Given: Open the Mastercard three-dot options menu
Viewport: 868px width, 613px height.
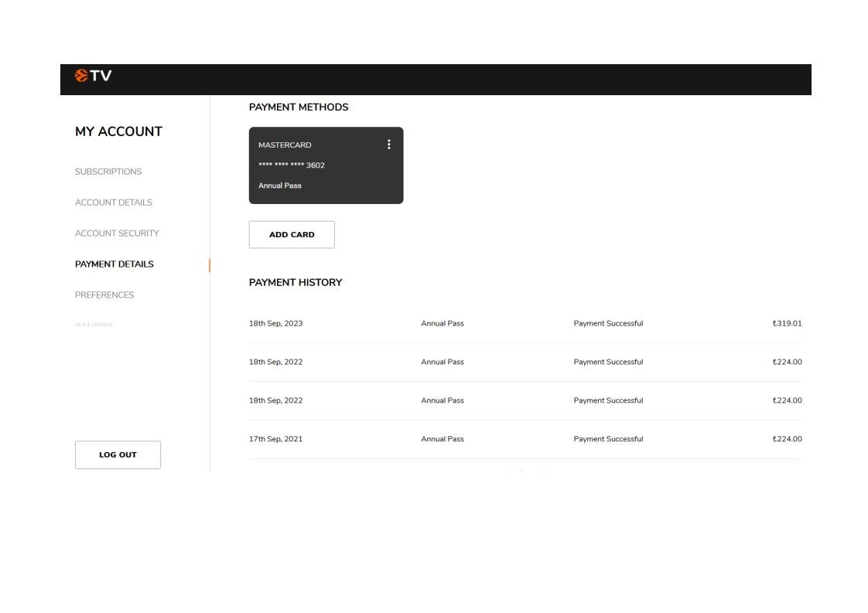Looking at the screenshot, I should pyautogui.click(x=389, y=145).
